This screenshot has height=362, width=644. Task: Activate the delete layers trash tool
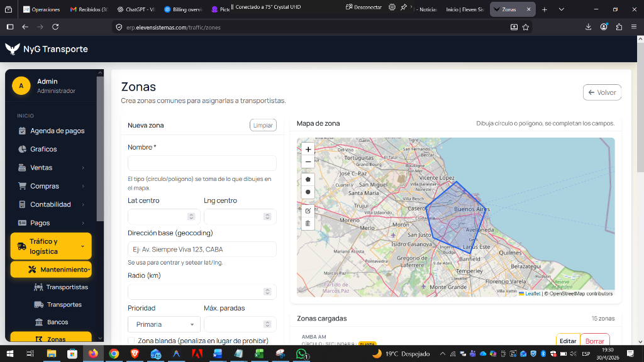click(308, 224)
